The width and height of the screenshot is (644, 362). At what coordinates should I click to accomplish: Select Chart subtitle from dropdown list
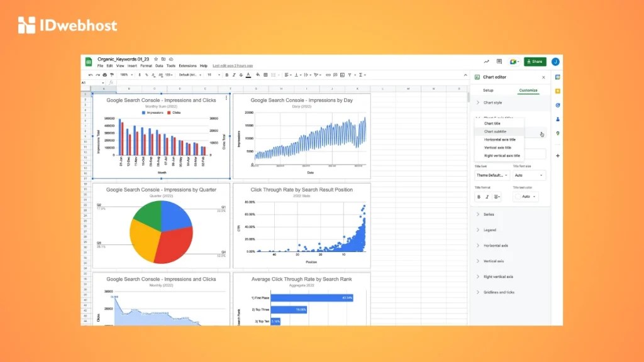(x=499, y=132)
